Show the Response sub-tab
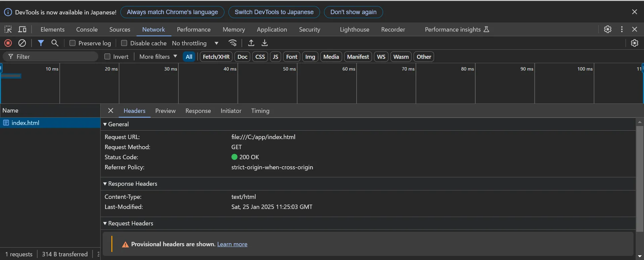This screenshot has height=260, width=644. [x=198, y=111]
